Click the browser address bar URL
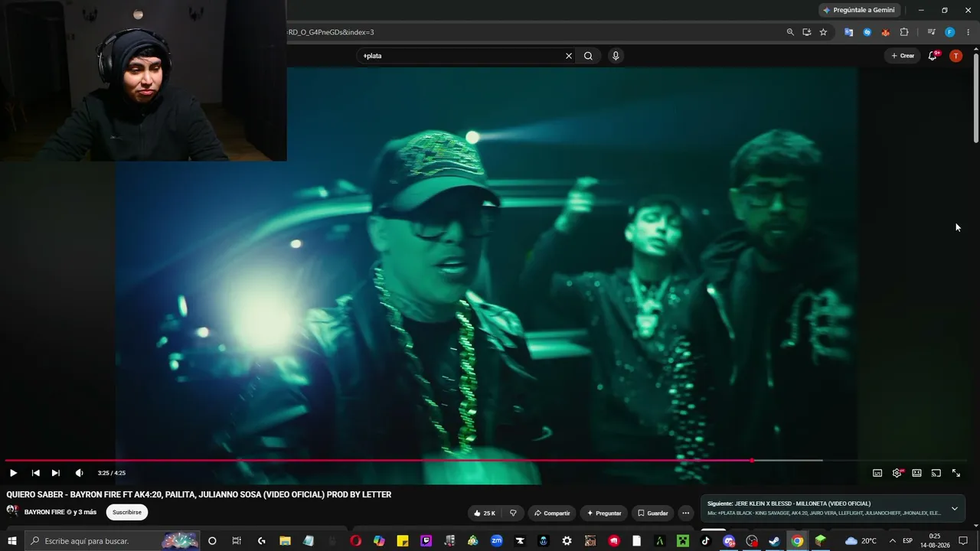Image resolution: width=980 pixels, height=551 pixels. [331, 32]
